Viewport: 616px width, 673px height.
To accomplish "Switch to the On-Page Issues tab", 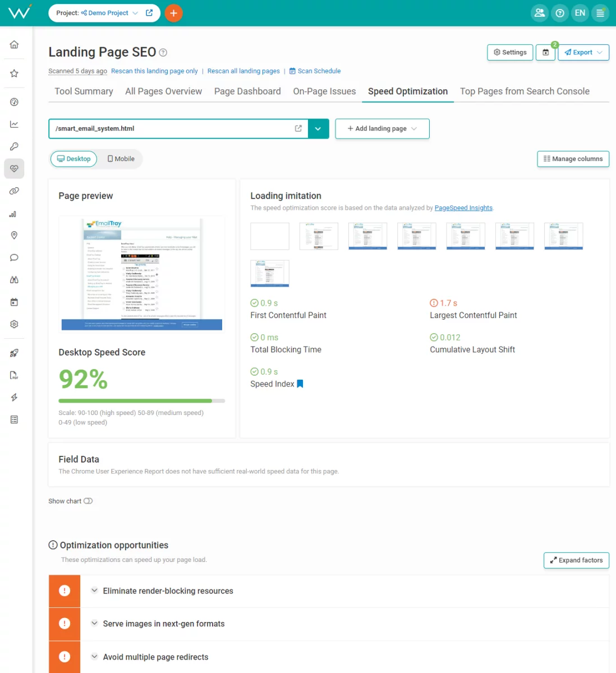I will tap(324, 91).
